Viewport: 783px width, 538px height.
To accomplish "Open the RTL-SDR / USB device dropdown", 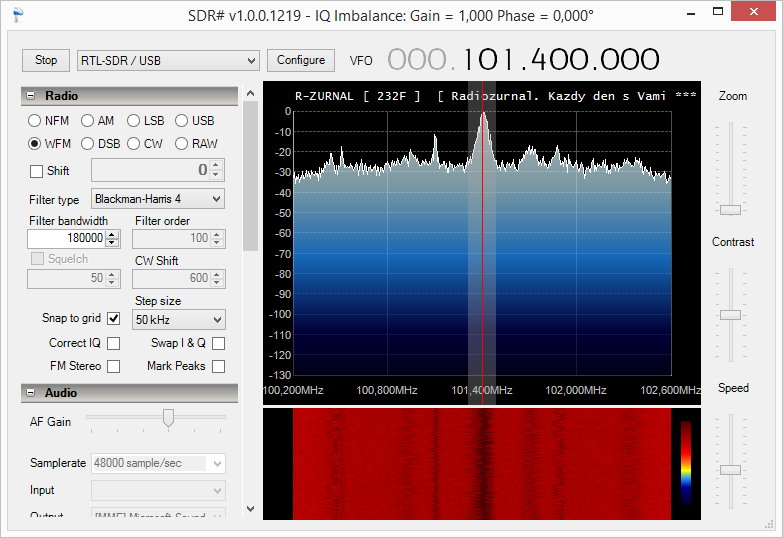I will [168, 61].
